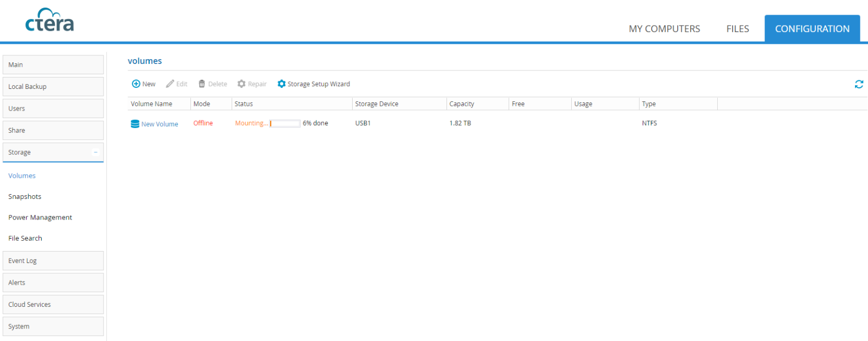Open the System section
The height and width of the screenshot is (341, 868).
pyautogui.click(x=53, y=326)
